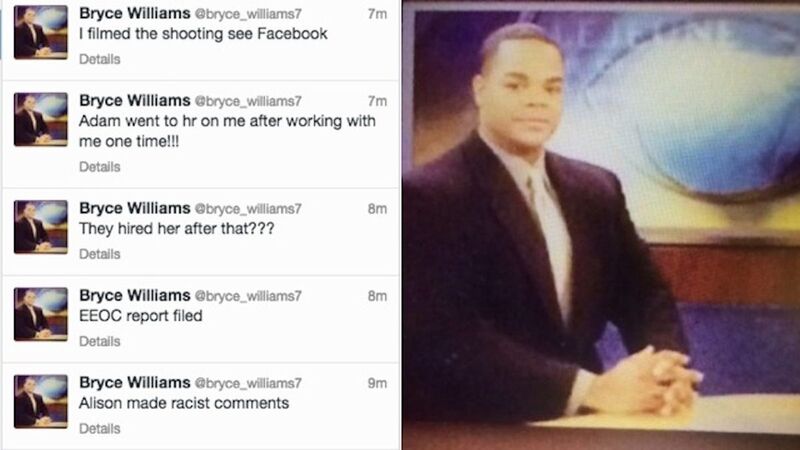Click @bryce_williams7 handle in 'Adam went to hr' tweet

(x=248, y=102)
